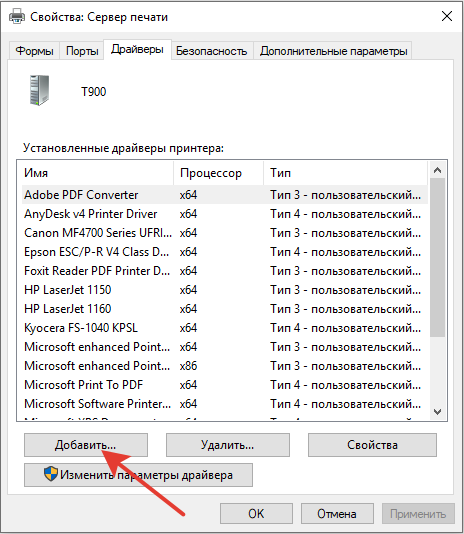464x534 pixels.
Task: Click scroll up arrow in driver list
Action: click(x=437, y=170)
